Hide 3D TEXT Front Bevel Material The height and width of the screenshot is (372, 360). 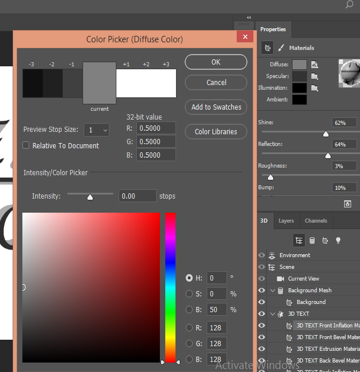click(x=262, y=337)
